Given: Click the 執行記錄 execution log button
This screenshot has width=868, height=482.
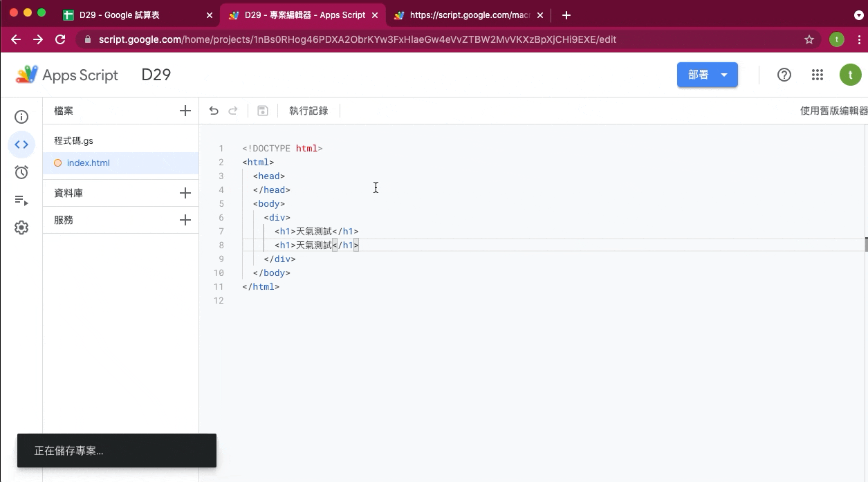Looking at the screenshot, I should pyautogui.click(x=308, y=111).
